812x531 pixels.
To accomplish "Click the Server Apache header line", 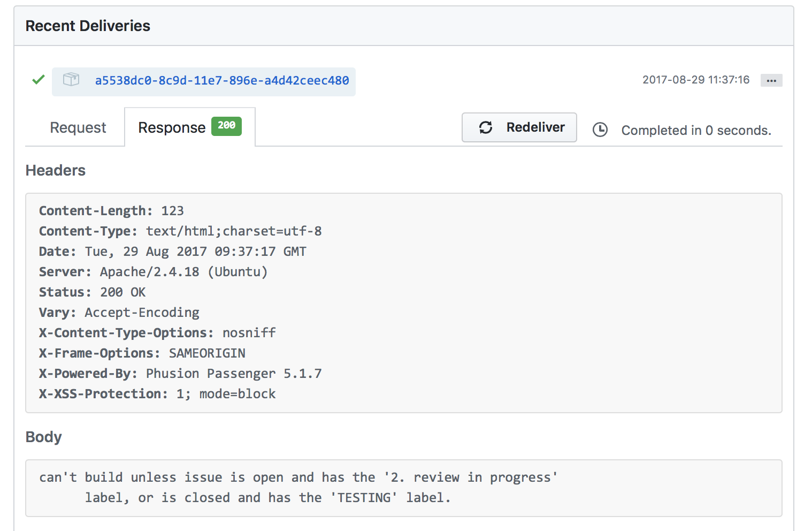I will 153,272.
